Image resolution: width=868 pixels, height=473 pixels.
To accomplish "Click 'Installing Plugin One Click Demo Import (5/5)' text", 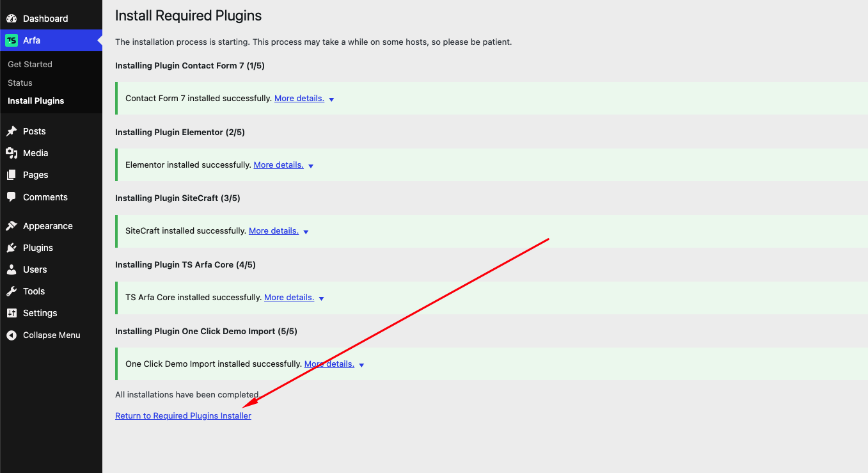I will 206,331.
